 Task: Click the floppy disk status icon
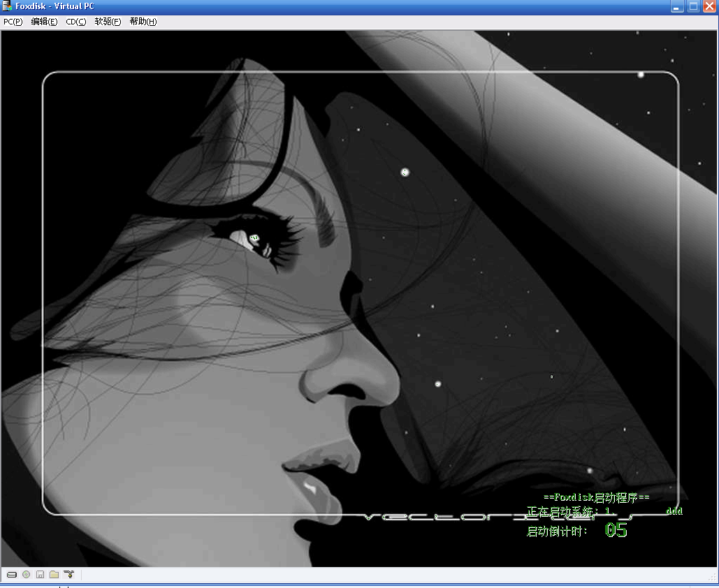pyautogui.click(x=40, y=575)
